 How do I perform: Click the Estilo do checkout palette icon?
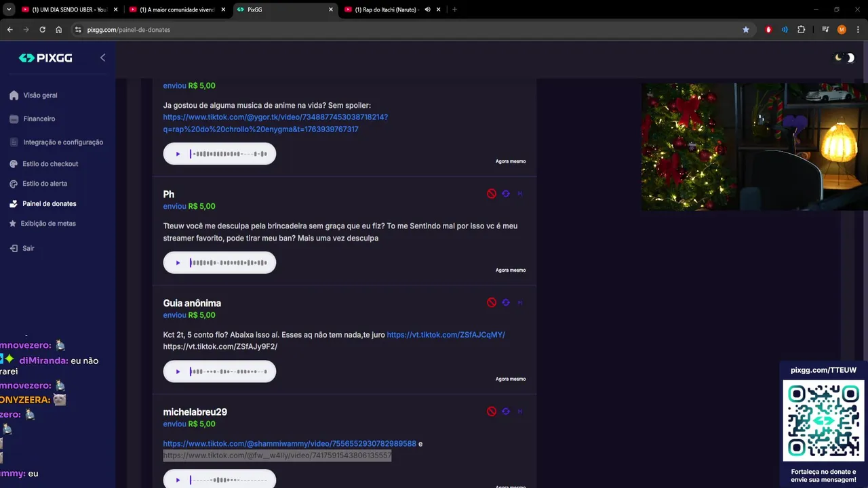[x=14, y=164]
